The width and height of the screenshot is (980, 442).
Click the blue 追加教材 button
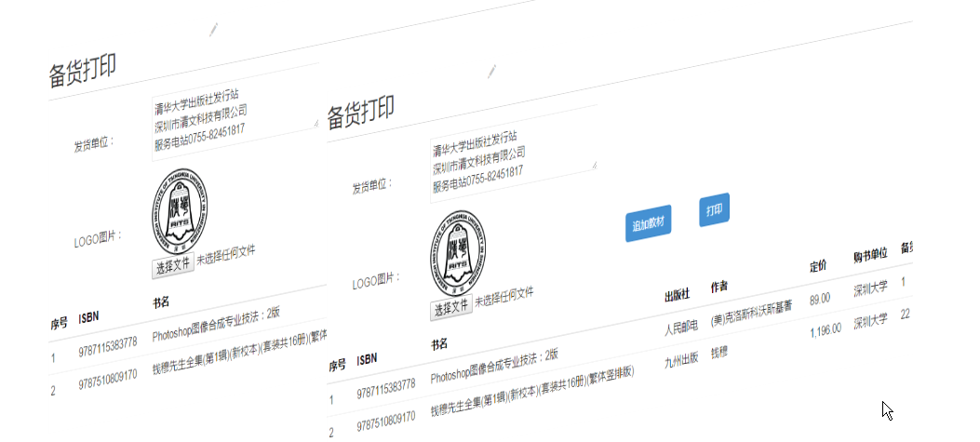tap(648, 225)
